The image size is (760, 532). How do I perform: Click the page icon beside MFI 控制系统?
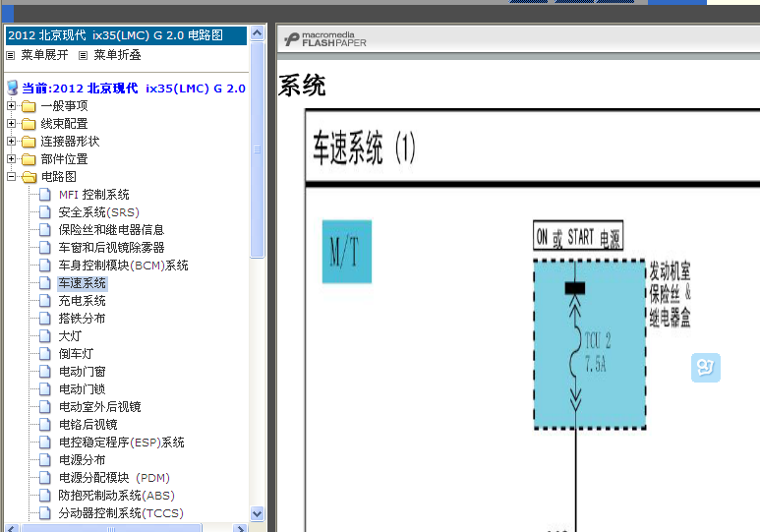pyautogui.click(x=44, y=195)
